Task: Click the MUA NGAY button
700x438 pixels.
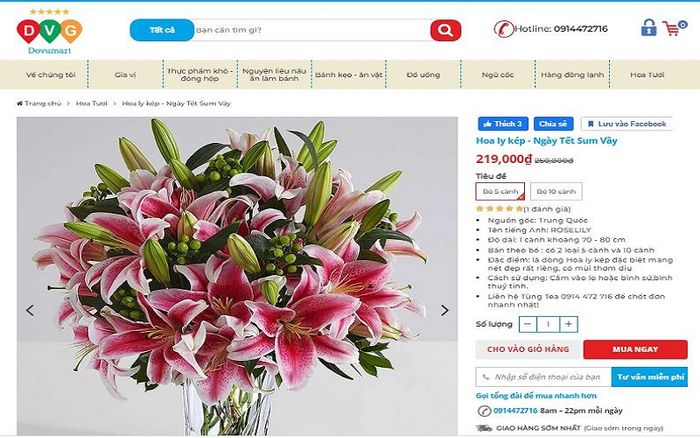Action: click(x=635, y=349)
